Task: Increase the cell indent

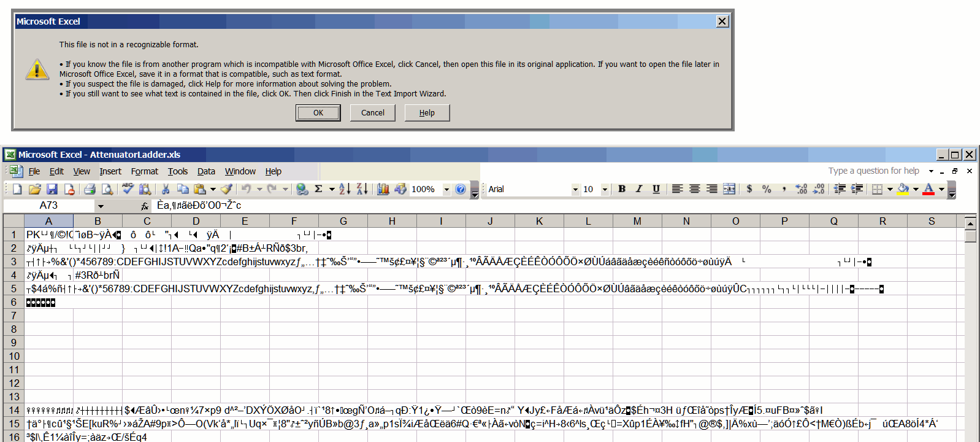Action: coord(857,189)
